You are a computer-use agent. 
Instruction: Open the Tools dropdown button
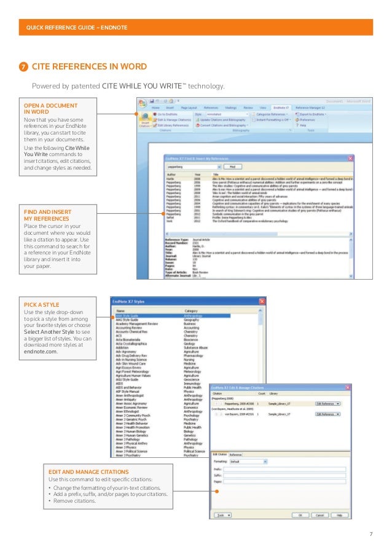(x=223, y=515)
